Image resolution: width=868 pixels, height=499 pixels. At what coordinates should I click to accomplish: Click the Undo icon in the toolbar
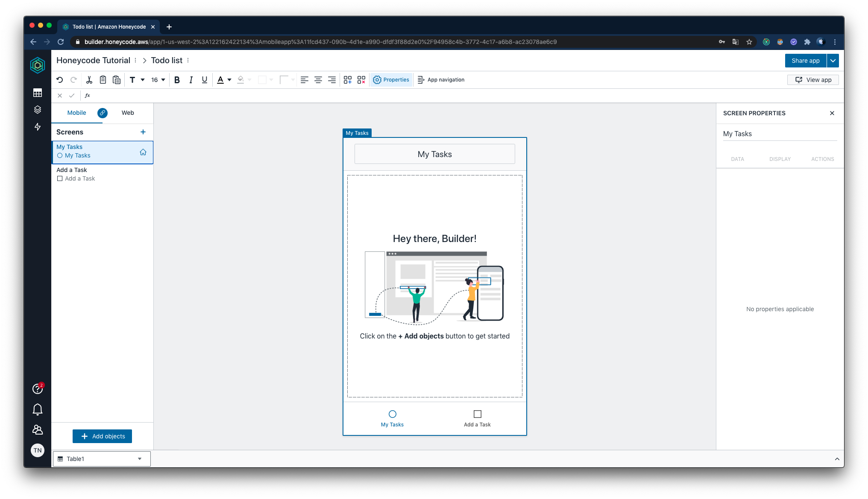coord(60,80)
